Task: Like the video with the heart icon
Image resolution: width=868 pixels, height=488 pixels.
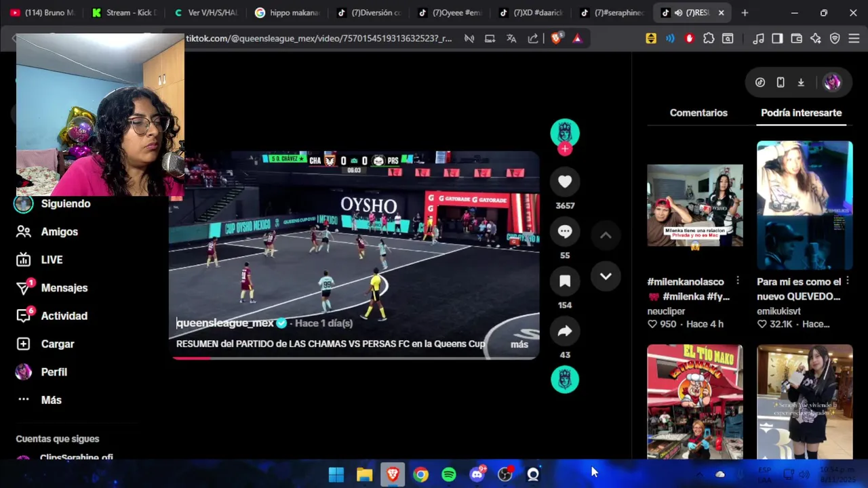Action: click(x=565, y=182)
